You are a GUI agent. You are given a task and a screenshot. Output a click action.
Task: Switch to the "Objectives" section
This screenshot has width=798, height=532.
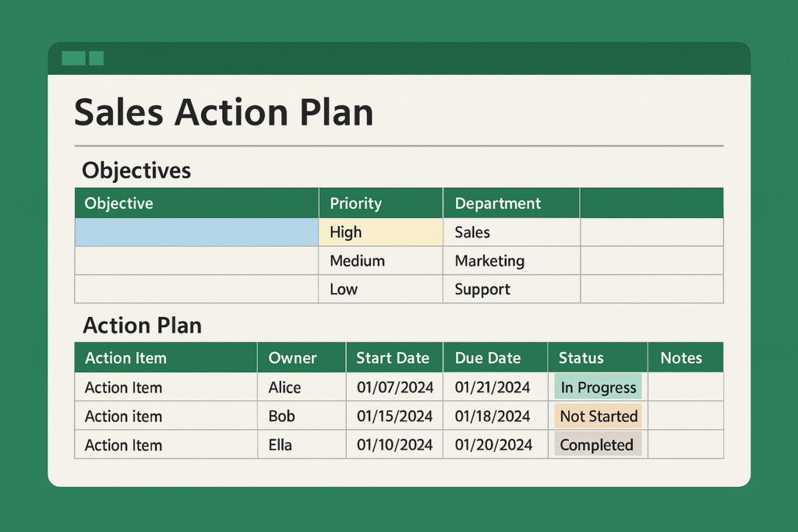coord(136,171)
